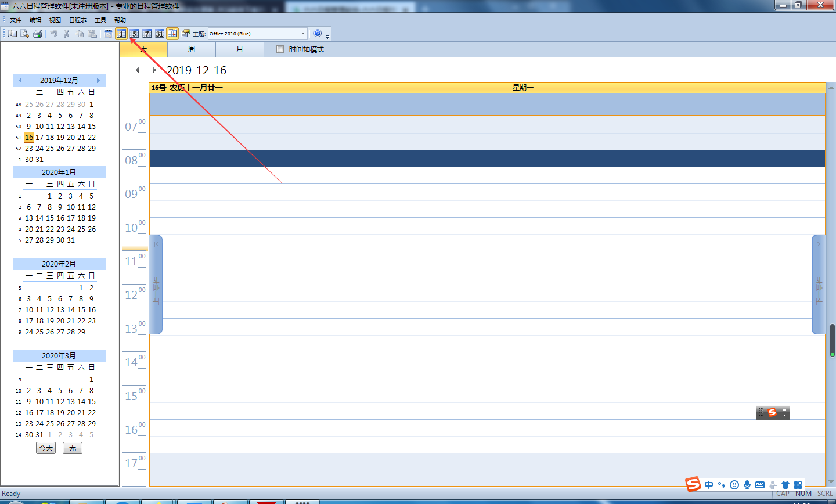Jump to the previous event side tab

156,285
